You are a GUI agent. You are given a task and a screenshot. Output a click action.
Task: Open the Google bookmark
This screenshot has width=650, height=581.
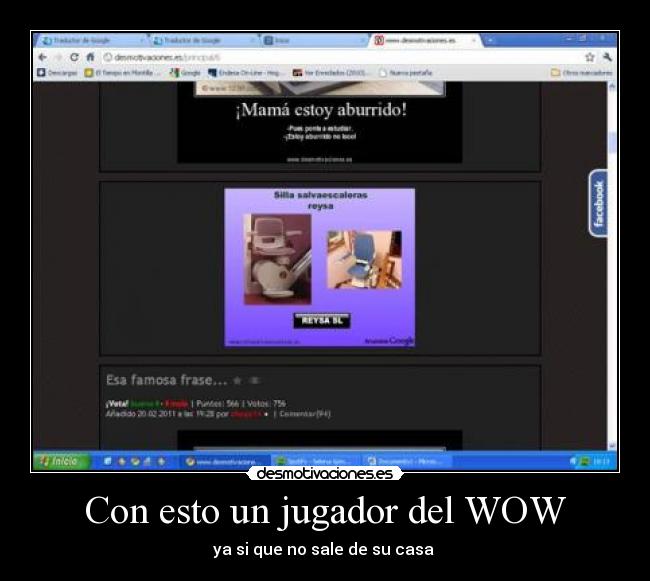(185, 73)
